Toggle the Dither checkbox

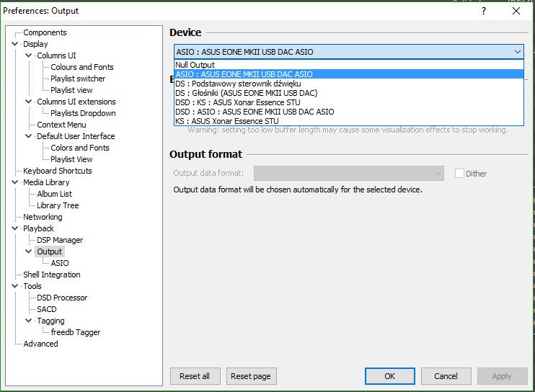(459, 174)
